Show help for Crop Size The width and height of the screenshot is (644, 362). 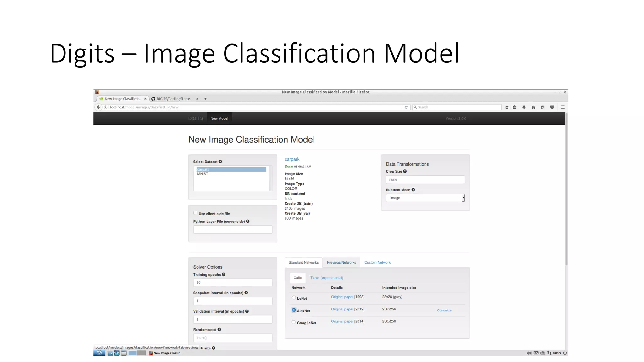click(x=405, y=171)
